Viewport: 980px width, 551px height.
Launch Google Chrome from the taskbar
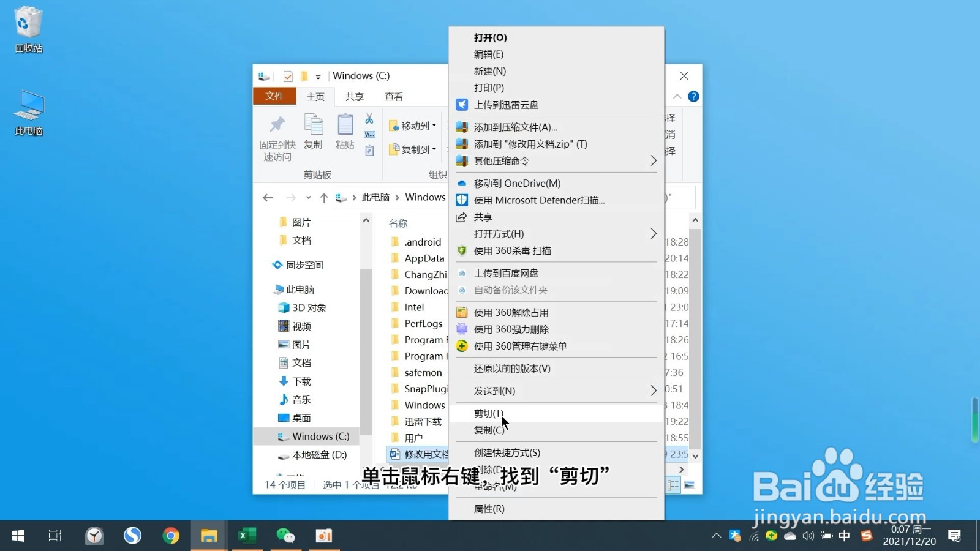tap(171, 536)
